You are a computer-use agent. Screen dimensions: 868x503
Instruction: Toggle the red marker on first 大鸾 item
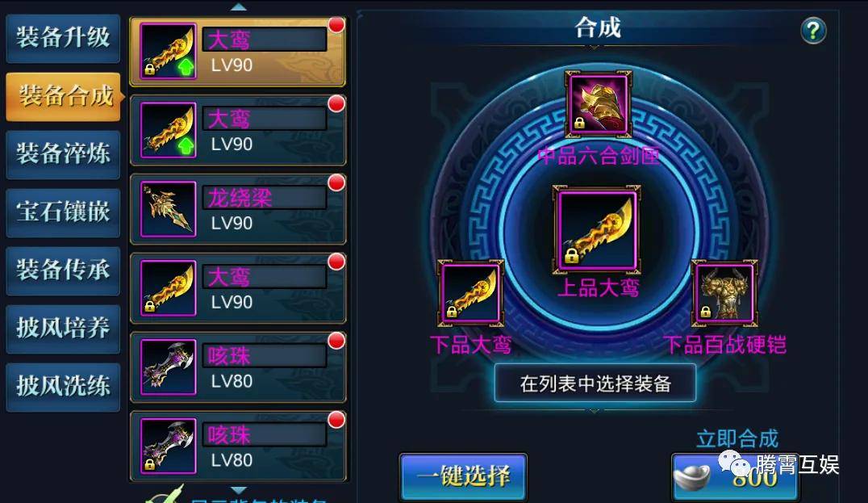click(x=336, y=25)
